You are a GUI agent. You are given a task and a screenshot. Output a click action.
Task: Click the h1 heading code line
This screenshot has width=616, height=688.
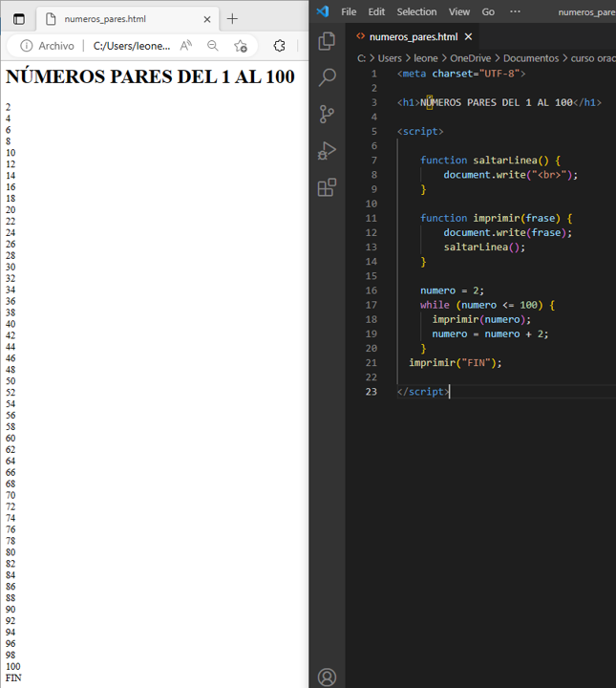(499, 102)
